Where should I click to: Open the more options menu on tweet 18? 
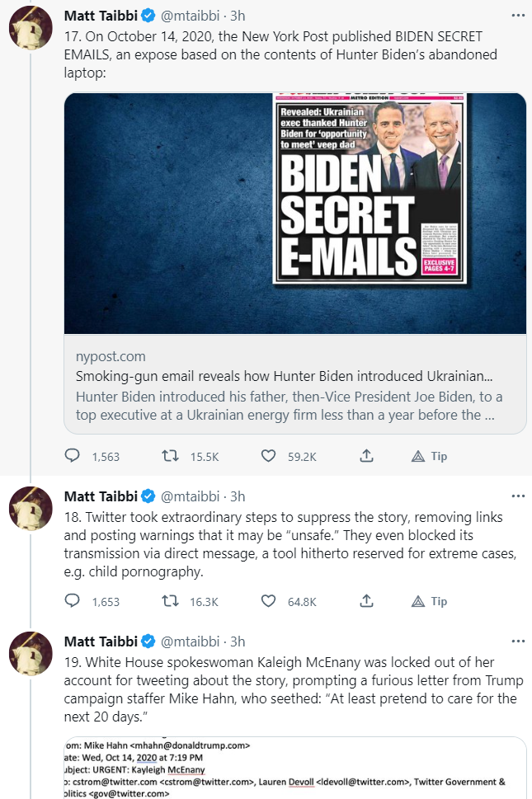pyautogui.click(x=518, y=496)
